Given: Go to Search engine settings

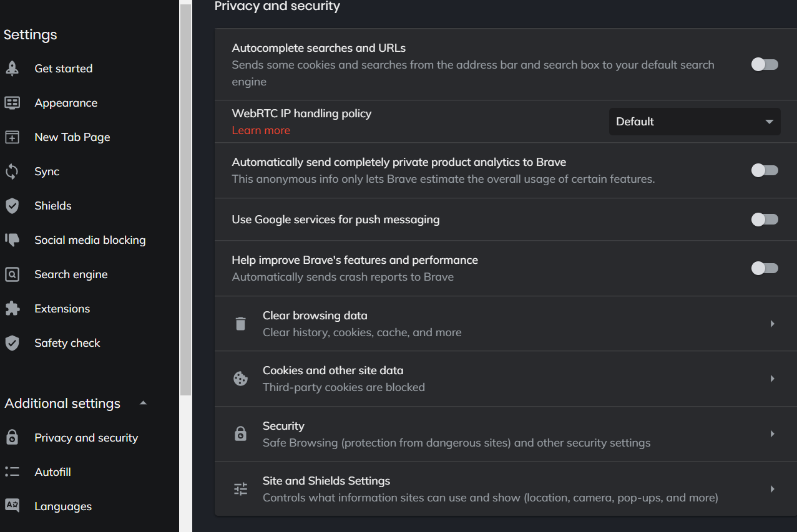Looking at the screenshot, I should [71, 274].
